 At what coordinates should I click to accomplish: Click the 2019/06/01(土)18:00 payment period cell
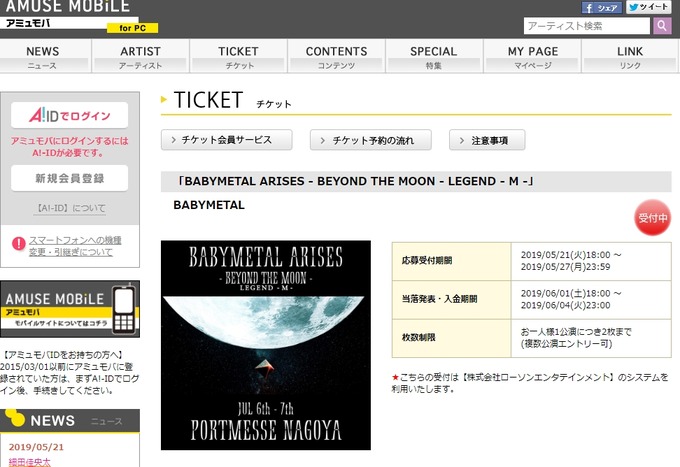point(591,300)
